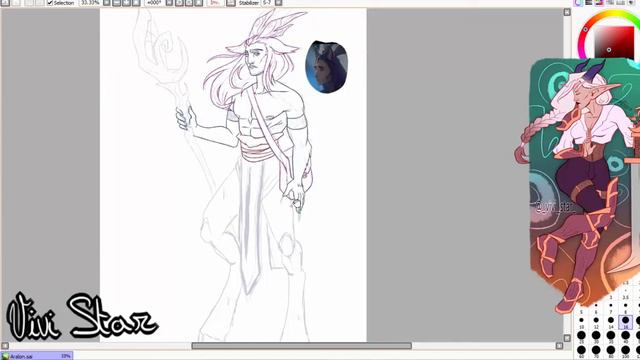Click the horizontal scrollbar thumb below canvas
This screenshot has height=360, width=640.
(x=302, y=346)
